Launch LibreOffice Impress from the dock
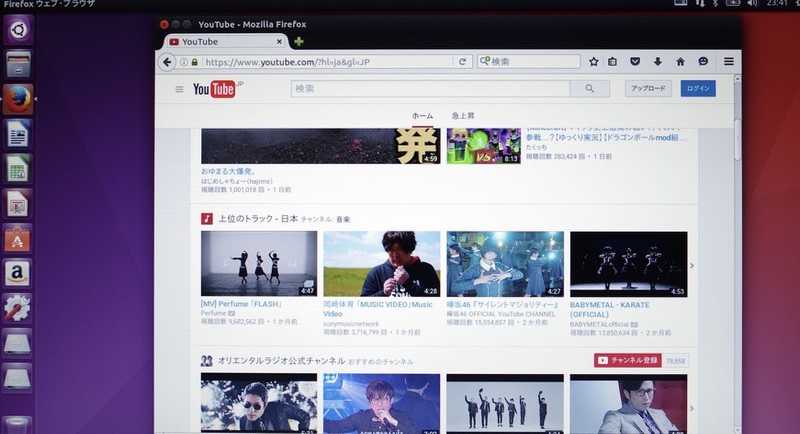800x434 pixels. click(x=18, y=203)
